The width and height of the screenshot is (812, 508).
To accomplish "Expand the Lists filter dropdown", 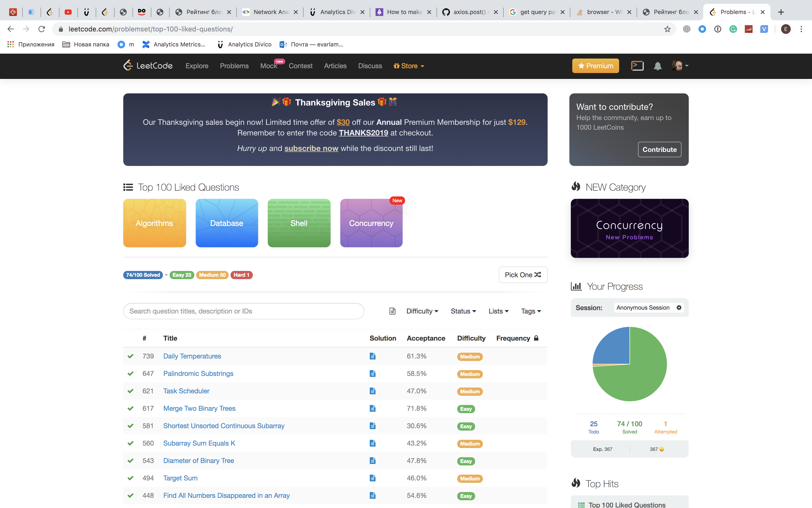I will 499,311.
